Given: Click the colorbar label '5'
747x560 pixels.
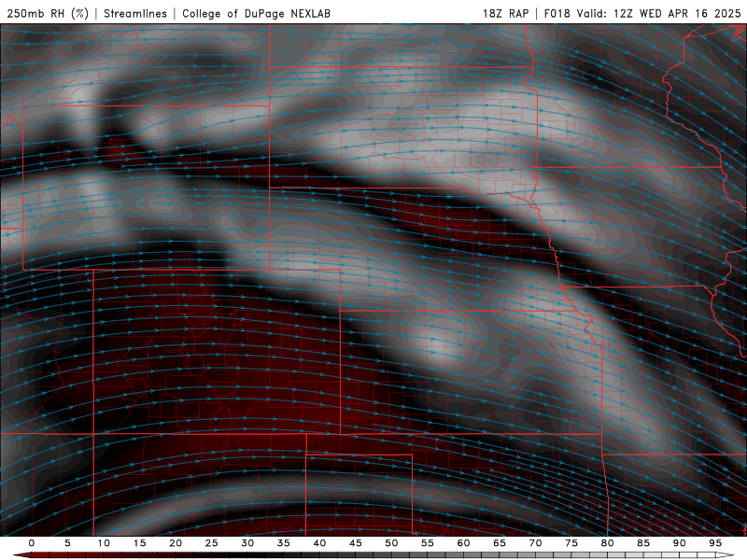Looking at the screenshot, I should pos(67,543).
